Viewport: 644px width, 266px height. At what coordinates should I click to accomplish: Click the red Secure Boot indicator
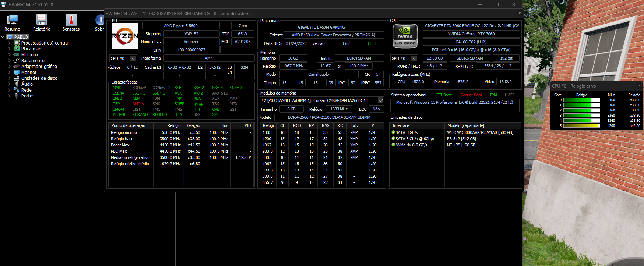471,95
